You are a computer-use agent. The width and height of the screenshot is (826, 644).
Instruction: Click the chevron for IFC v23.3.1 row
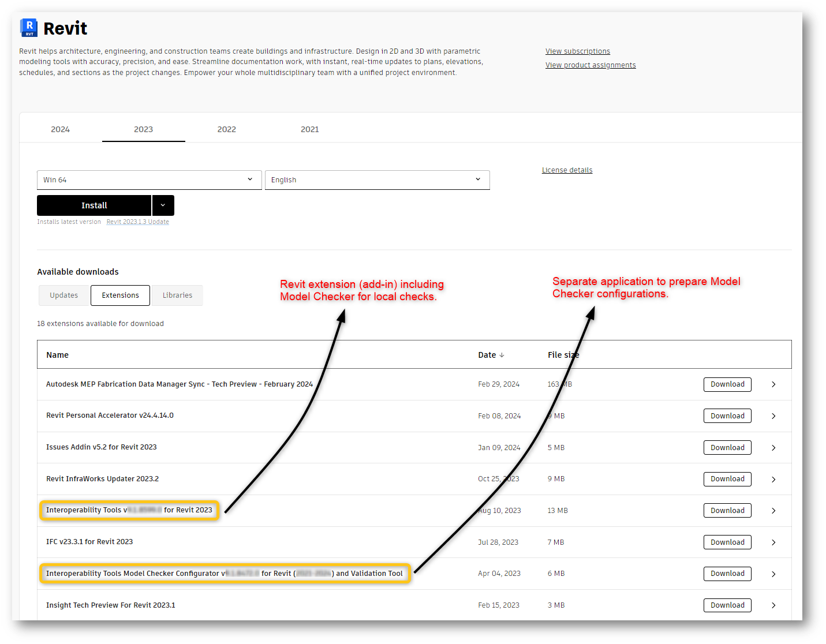tap(773, 542)
